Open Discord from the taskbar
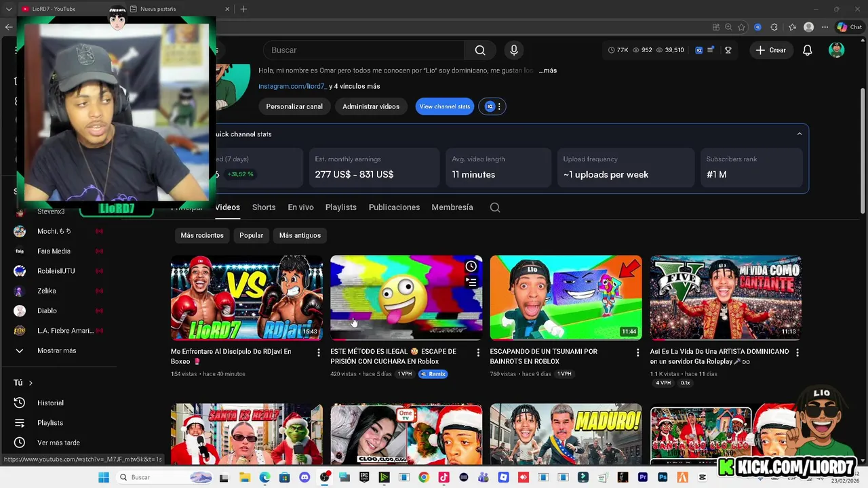 pyautogui.click(x=304, y=477)
